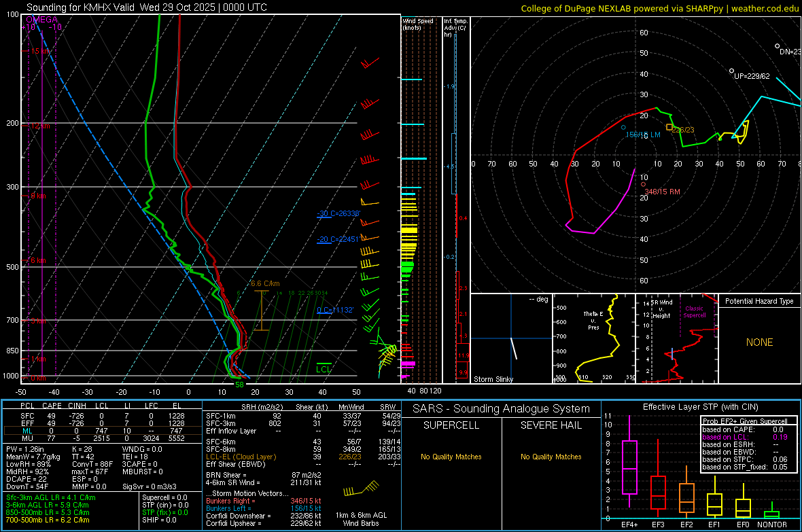Click 'DCAPE = 22' value
Screen dimensions: 802x532
point(26,479)
